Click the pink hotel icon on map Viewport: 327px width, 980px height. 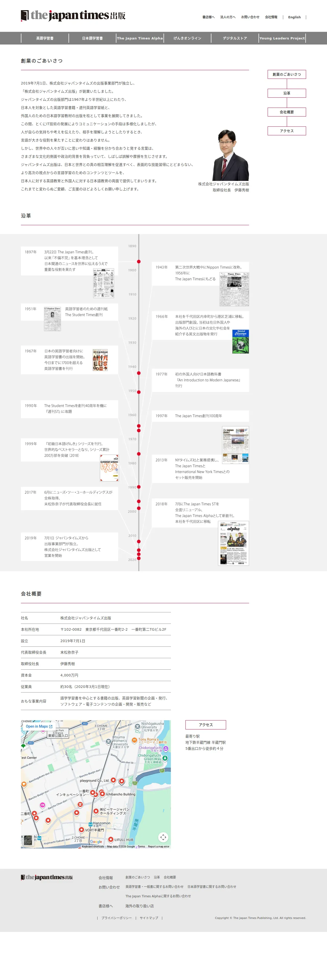click(x=43, y=805)
